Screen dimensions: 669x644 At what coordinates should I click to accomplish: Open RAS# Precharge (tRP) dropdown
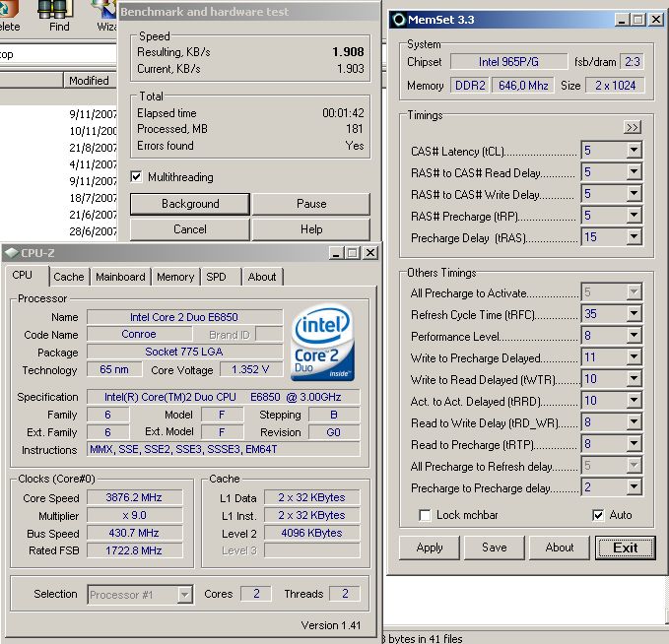[634, 215]
